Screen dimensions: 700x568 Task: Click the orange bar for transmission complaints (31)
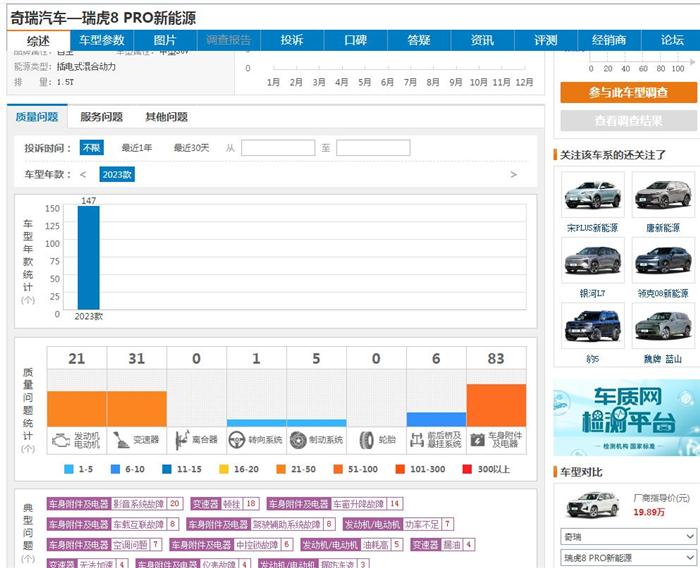(x=137, y=409)
